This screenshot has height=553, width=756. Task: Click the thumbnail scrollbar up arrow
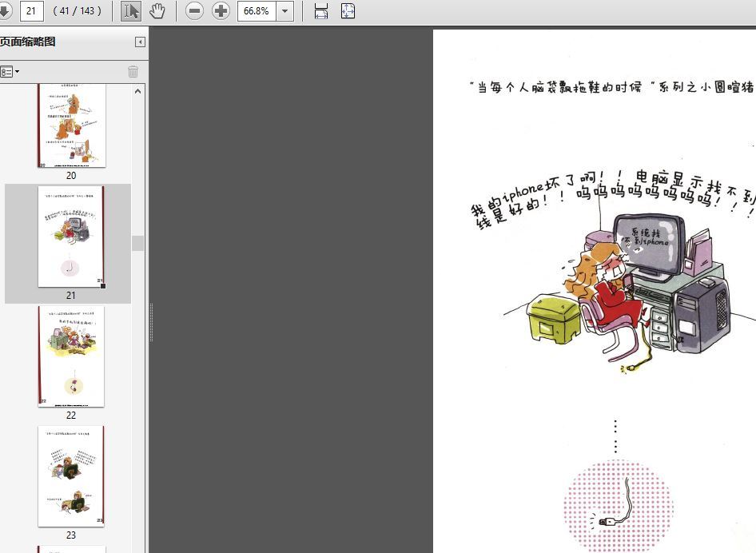(x=138, y=91)
